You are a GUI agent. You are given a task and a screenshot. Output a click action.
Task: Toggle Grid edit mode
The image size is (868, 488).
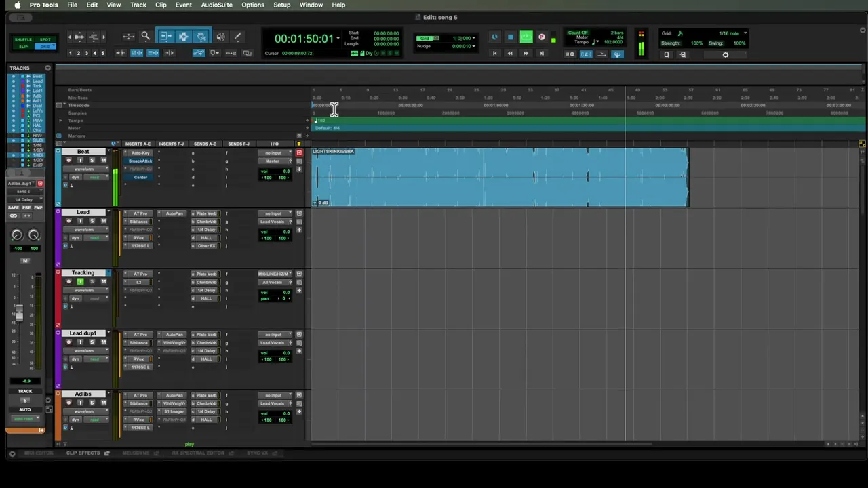45,46
